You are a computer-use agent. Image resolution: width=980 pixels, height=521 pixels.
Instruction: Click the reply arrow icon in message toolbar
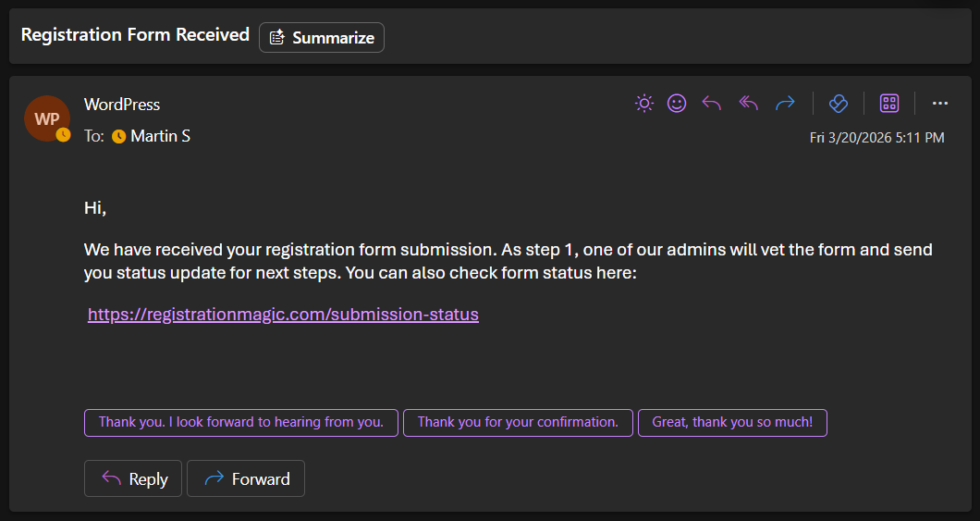click(x=712, y=104)
